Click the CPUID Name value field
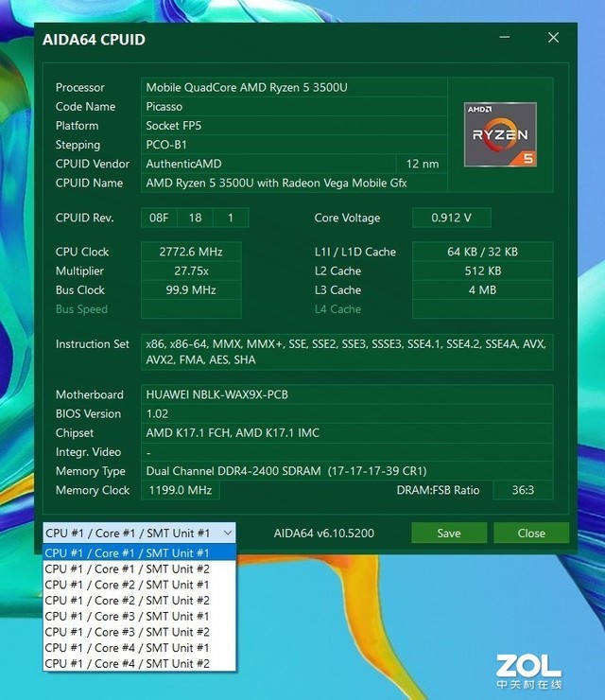The height and width of the screenshot is (700, 605). point(294,183)
